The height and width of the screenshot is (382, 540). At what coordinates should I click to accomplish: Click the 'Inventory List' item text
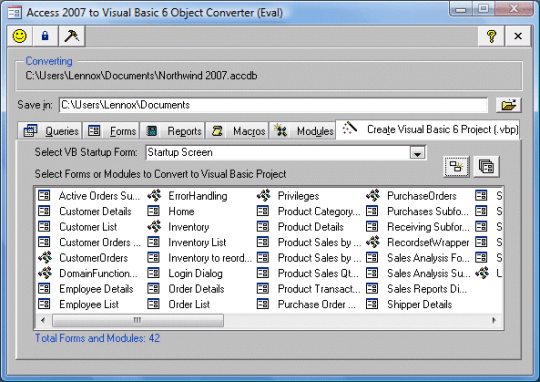click(x=197, y=242)
